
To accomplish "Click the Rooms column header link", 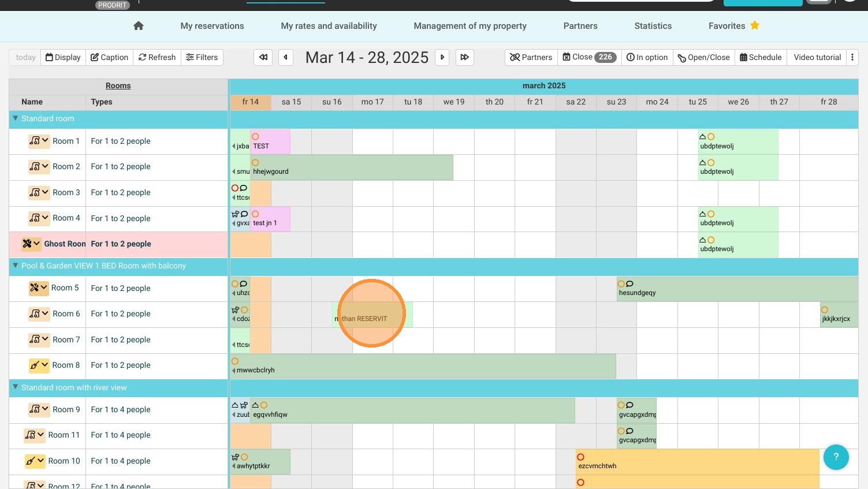I will tap(118, 85).
